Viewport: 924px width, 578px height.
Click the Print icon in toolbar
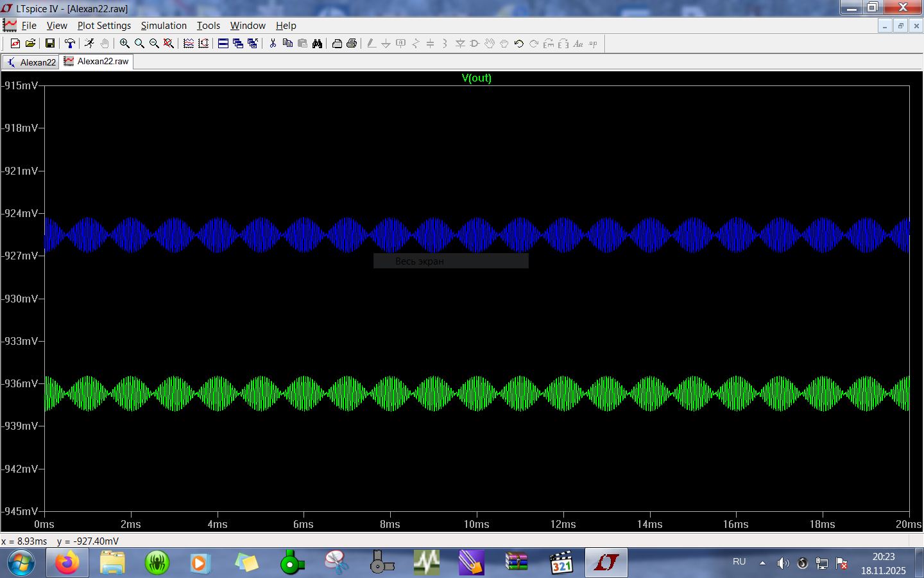click(352, 44)
